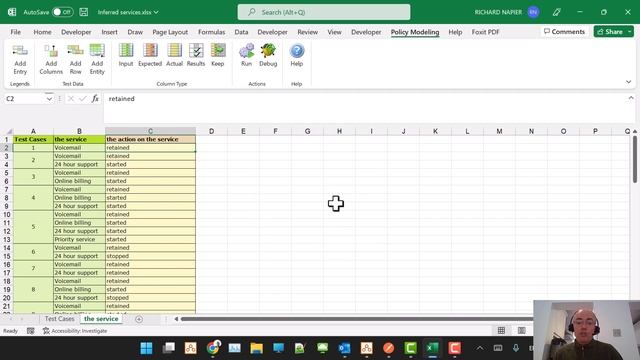Click the insert function fx icon
This screenshot has height=360, width=640.
tap(95, 99)
